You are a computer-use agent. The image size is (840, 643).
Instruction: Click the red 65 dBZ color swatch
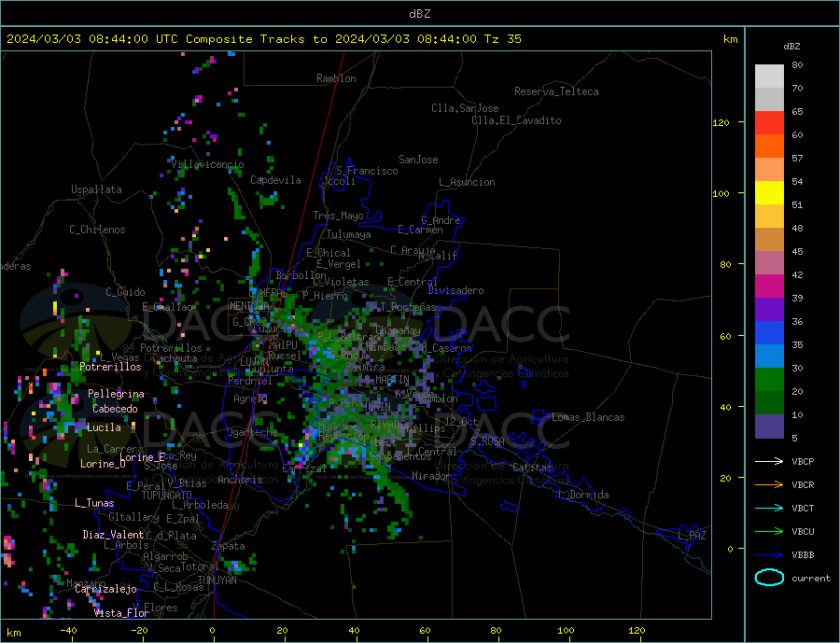pos(769,122)
